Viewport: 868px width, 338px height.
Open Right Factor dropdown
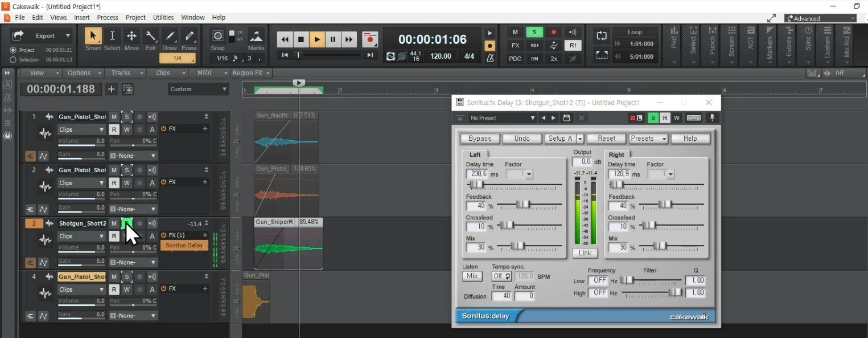(661, 174)
